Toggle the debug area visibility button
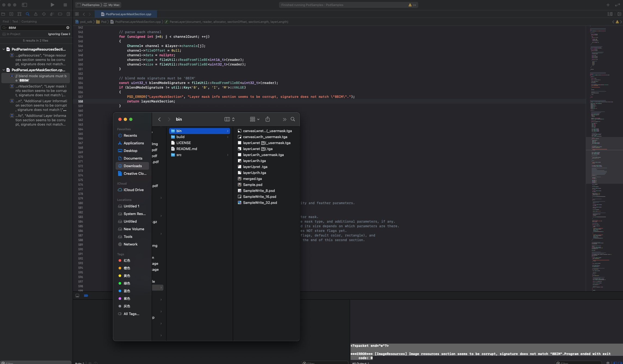The image size is (623, 364). coord(78,295)
